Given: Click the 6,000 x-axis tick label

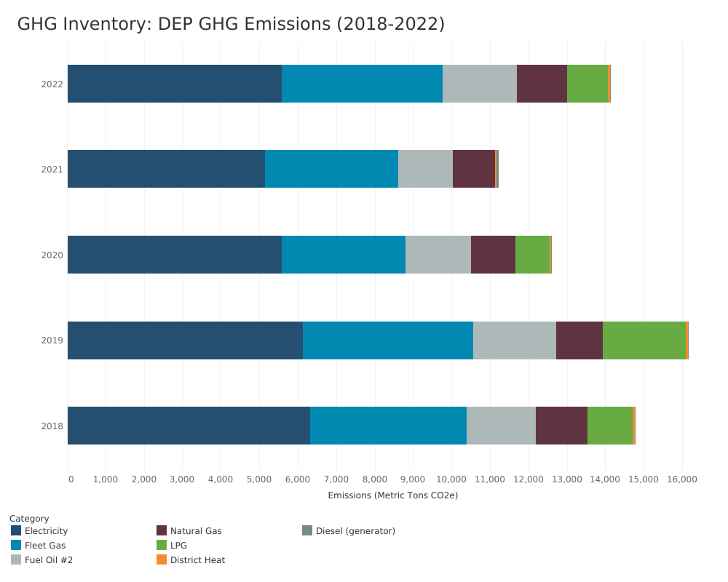Looking at the screenshot, I should pos(298,479).
